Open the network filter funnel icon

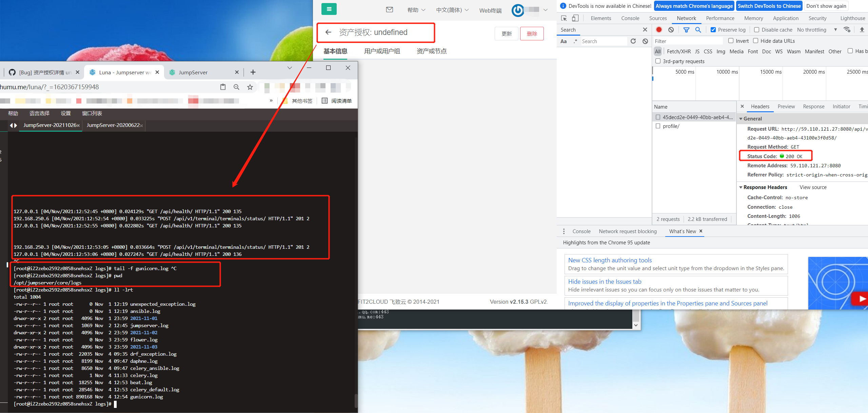[x=686, y=30]
